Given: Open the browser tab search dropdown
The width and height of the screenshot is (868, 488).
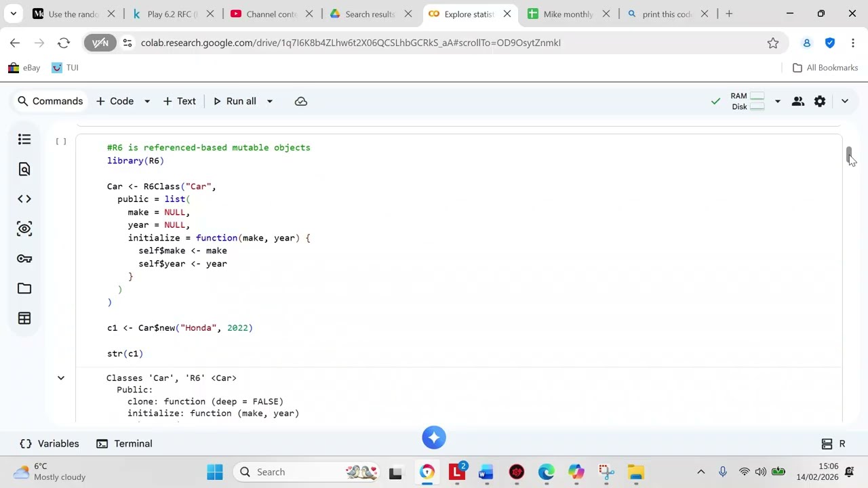Looking at the screenshot, I should pos(13,14).
